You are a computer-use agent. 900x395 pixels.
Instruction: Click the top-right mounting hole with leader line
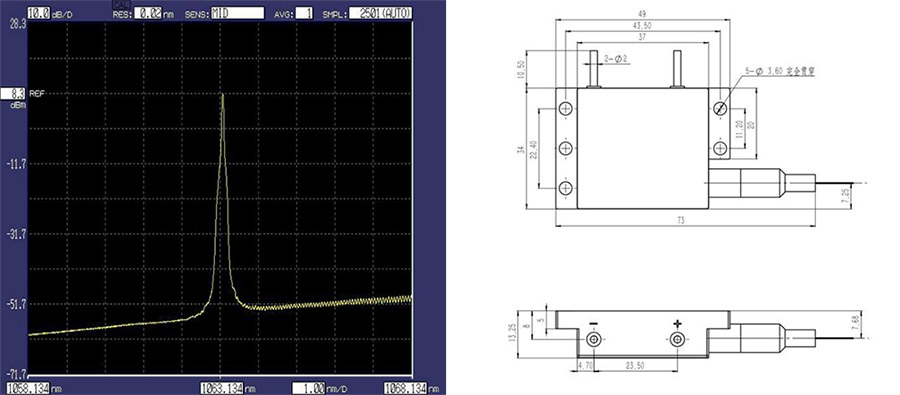click(x=720, y=109)
